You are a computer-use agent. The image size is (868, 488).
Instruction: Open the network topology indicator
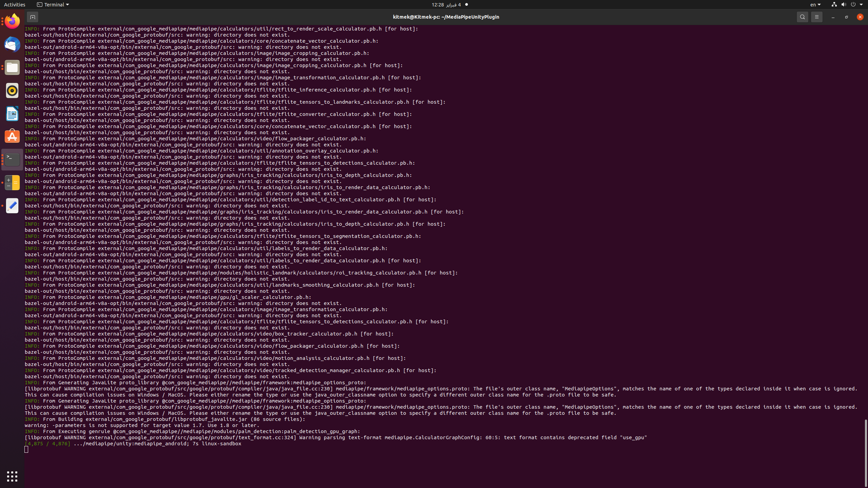(x=833, y=5)
